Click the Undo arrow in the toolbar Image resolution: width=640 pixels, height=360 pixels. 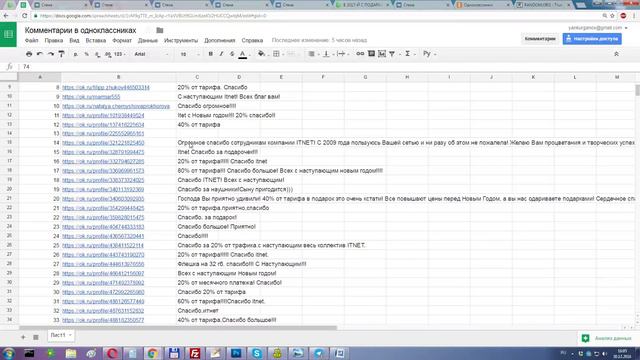40,54
